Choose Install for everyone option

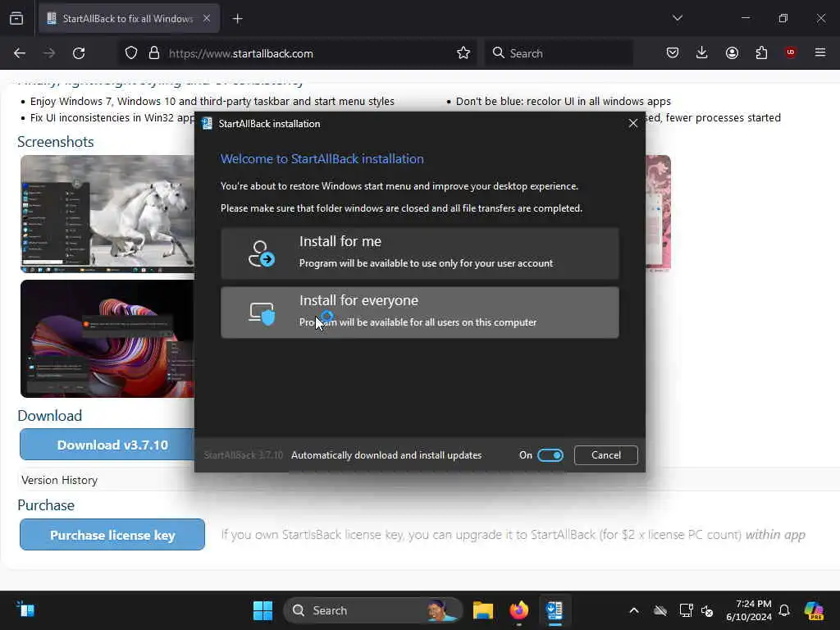click(419, 312)
